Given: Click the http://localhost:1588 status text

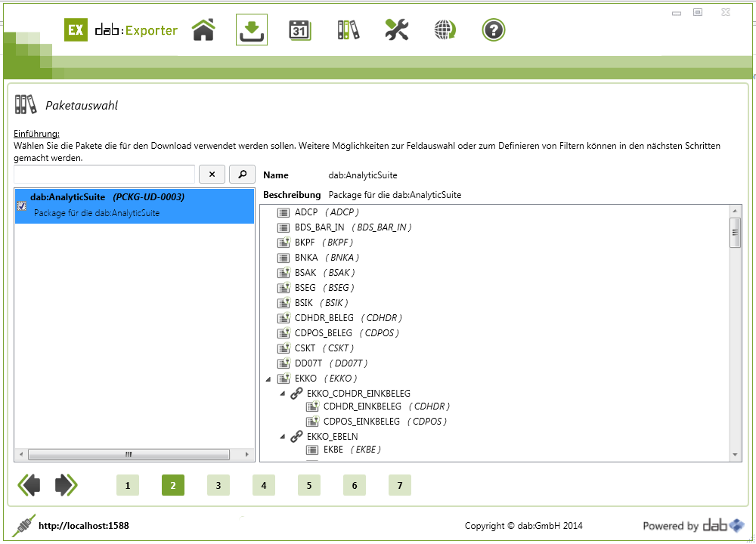Looking at the screenshot, I should 84,526.
